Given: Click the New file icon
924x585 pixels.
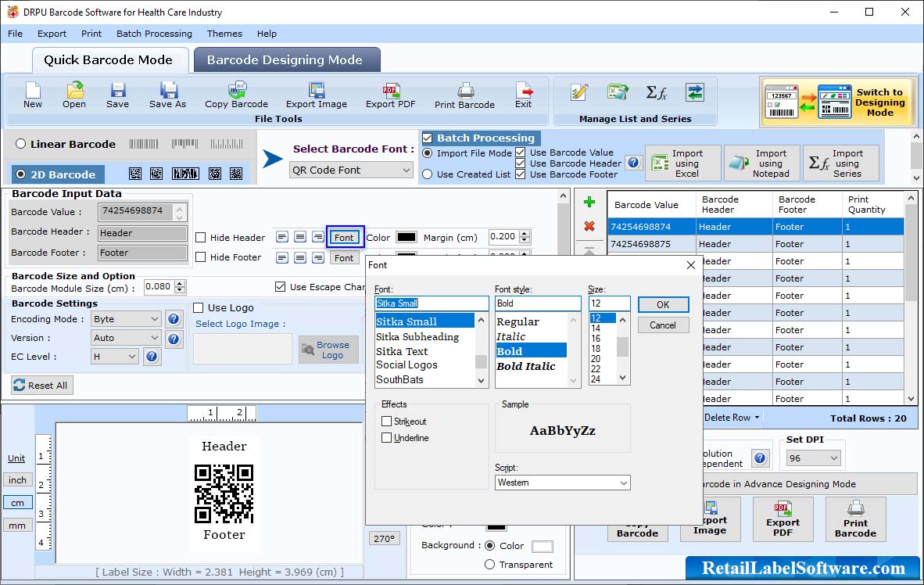Looking at the screenshot, I should coord(33,94).
